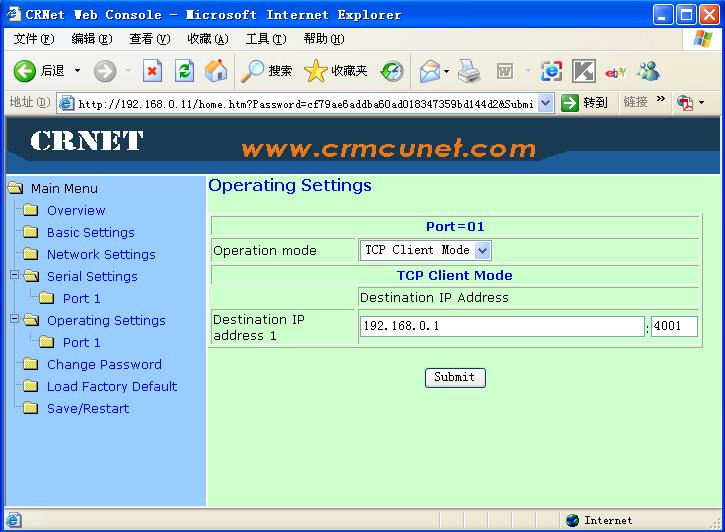The height and width of the screenshot is (532, 725).
Task: Click the www.crmcunet.com banner text
Action: point(388,148)
